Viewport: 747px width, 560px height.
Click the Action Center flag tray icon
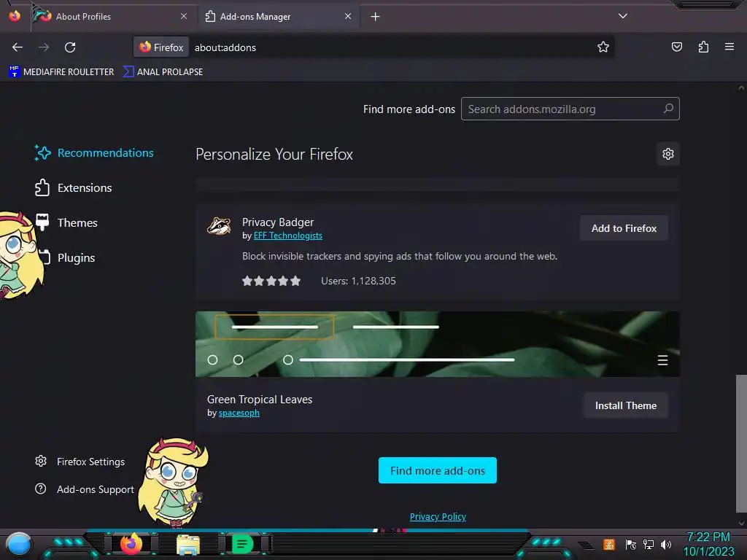click(x=630, y=544)
